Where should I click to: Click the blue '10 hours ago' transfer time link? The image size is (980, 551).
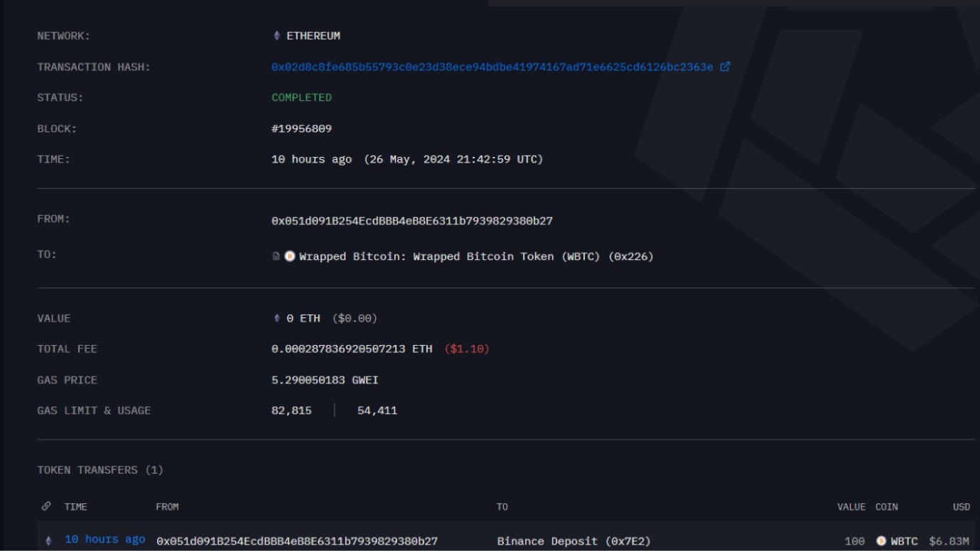104,540
